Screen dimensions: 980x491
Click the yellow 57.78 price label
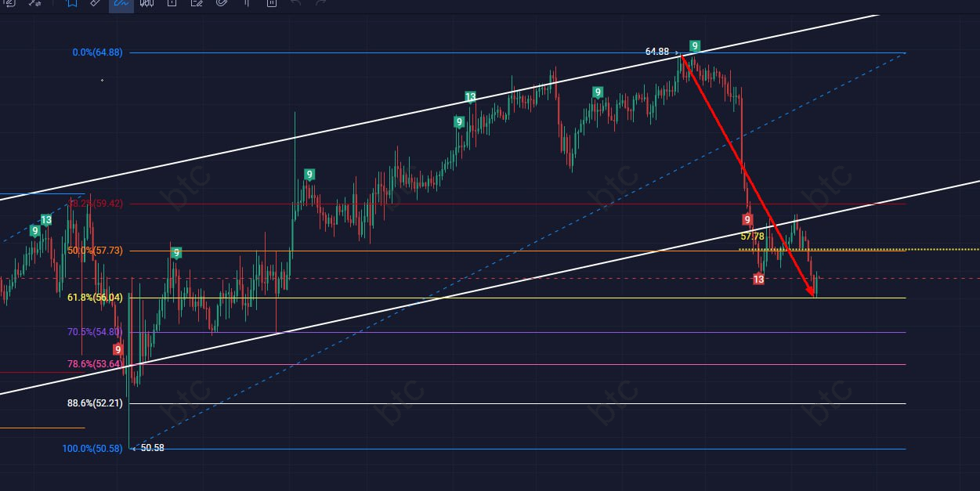(x=752, y=236)
